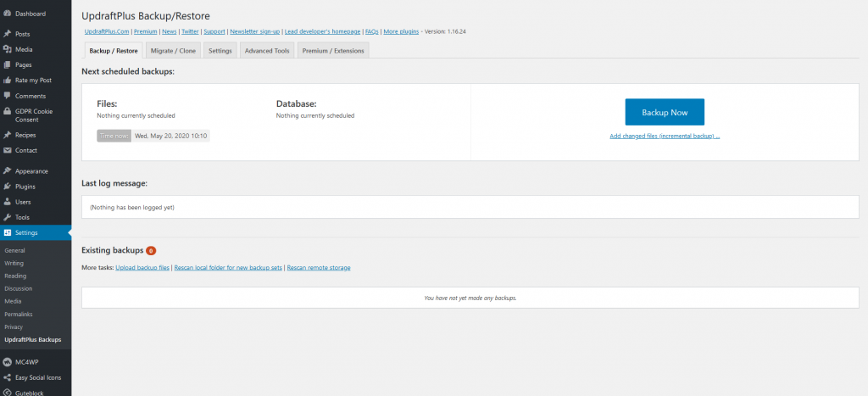Click the Guteblock icon in sidebar

pos(7,393)
